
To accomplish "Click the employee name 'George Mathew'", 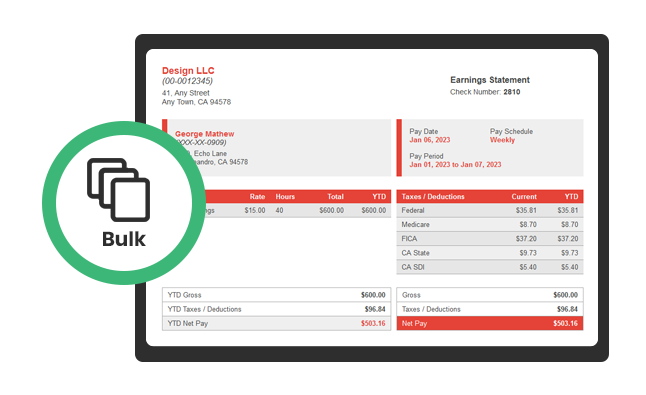I will point(205,134).
